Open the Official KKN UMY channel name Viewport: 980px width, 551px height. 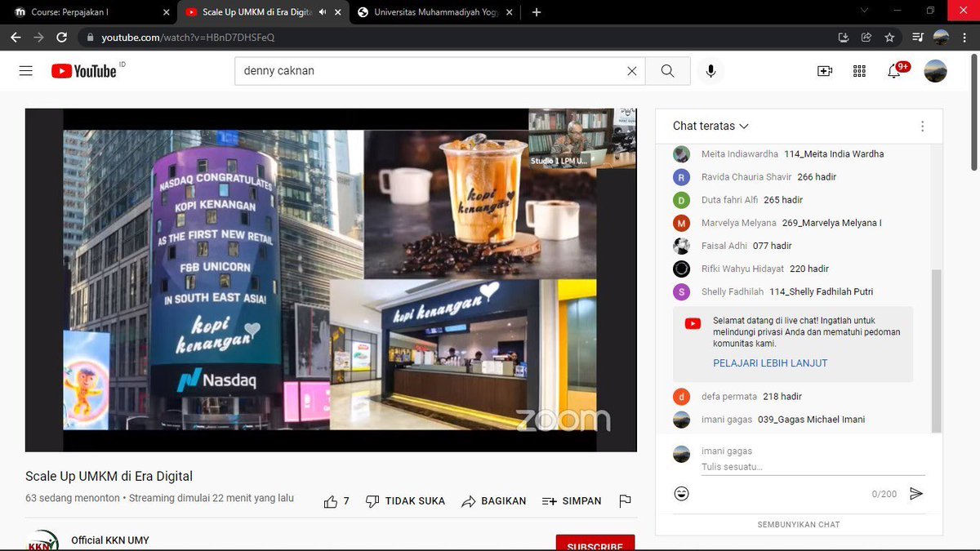coord(110,540)
